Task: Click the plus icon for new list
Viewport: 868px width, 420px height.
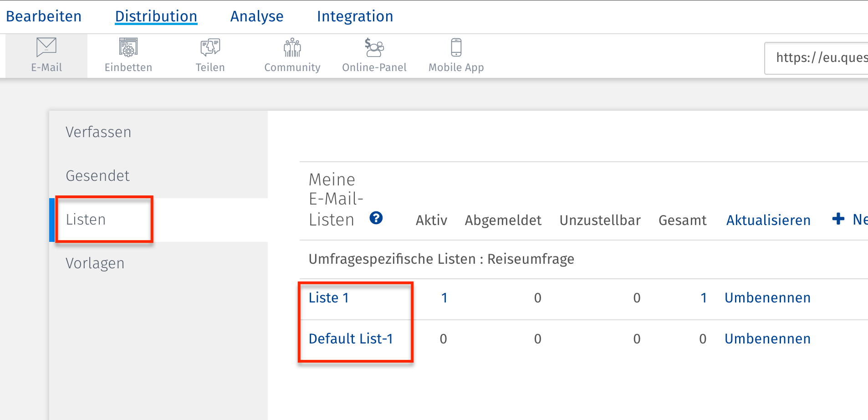Action: [x=838, y=219]
